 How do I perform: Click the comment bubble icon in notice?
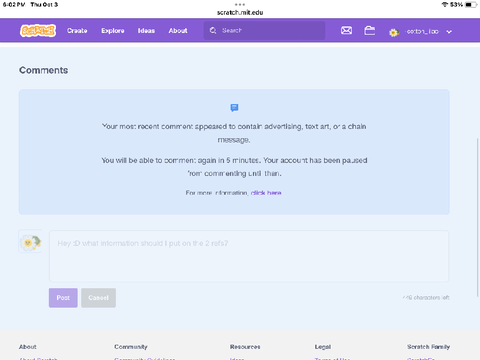(x=234, y=108)
